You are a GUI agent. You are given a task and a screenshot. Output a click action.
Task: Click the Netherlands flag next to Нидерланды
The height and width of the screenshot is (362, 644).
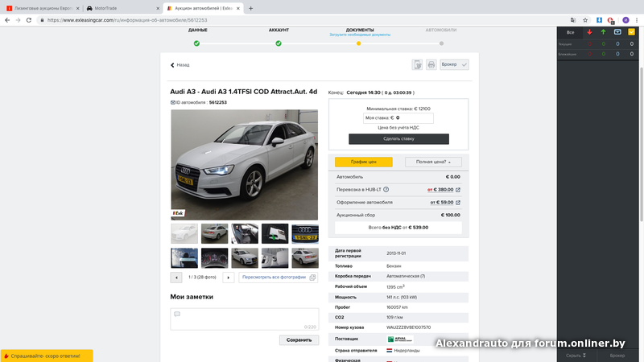(x=390, y=351)
